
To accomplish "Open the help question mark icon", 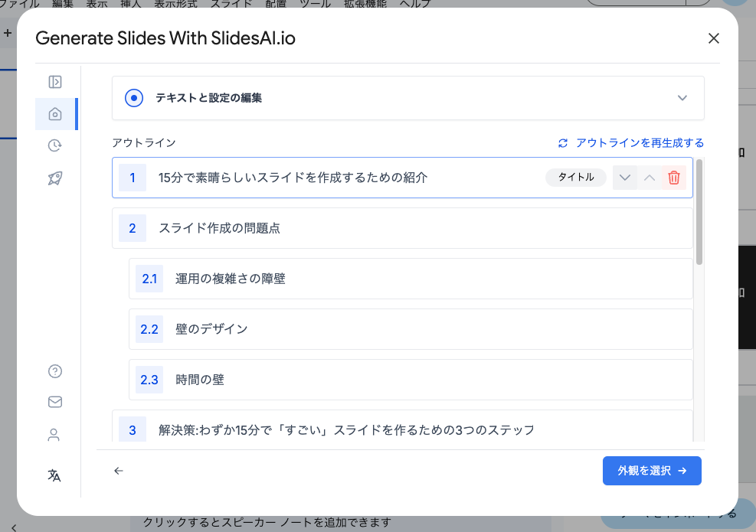I will (54, 371).
